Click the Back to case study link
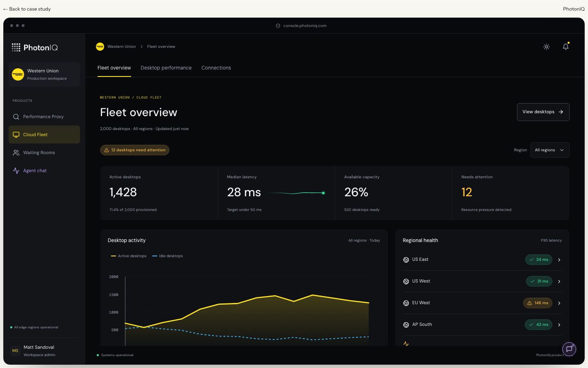Screen dimensions: 588x368 (27, 9)
